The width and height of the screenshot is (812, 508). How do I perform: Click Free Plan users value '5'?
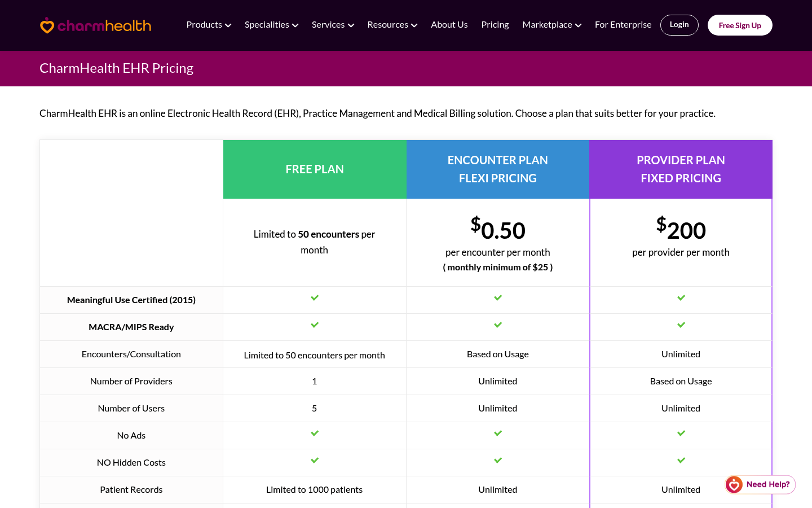(315, 409)
